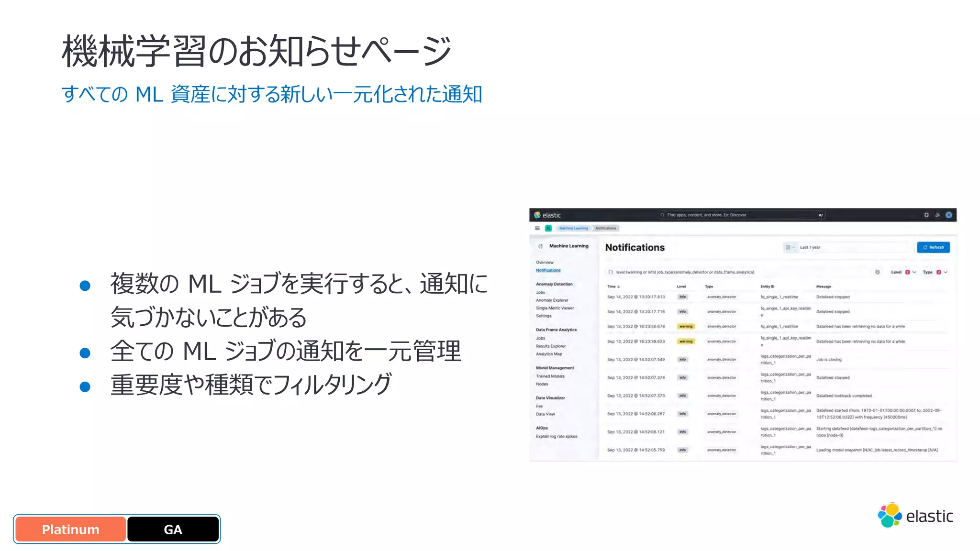980x551 pixels.
Task: Open File under Data Visualizer
Action: coord(539,407)
